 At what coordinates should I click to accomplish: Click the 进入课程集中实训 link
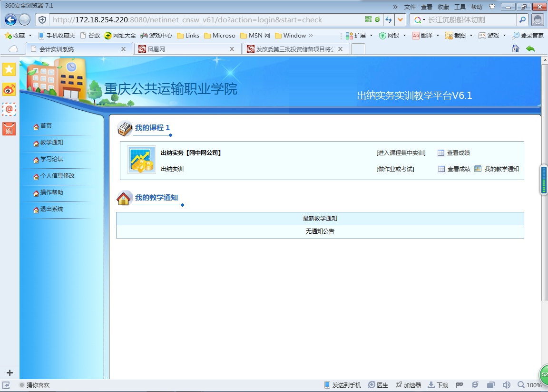401,153
